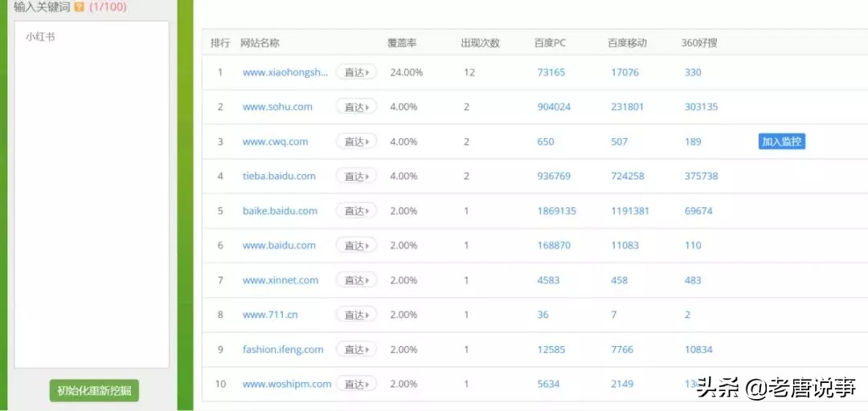Open the www.baidu.com link
Image resolution: width=868 pixels, height=411 pixels.
click(x=279, y=245)
